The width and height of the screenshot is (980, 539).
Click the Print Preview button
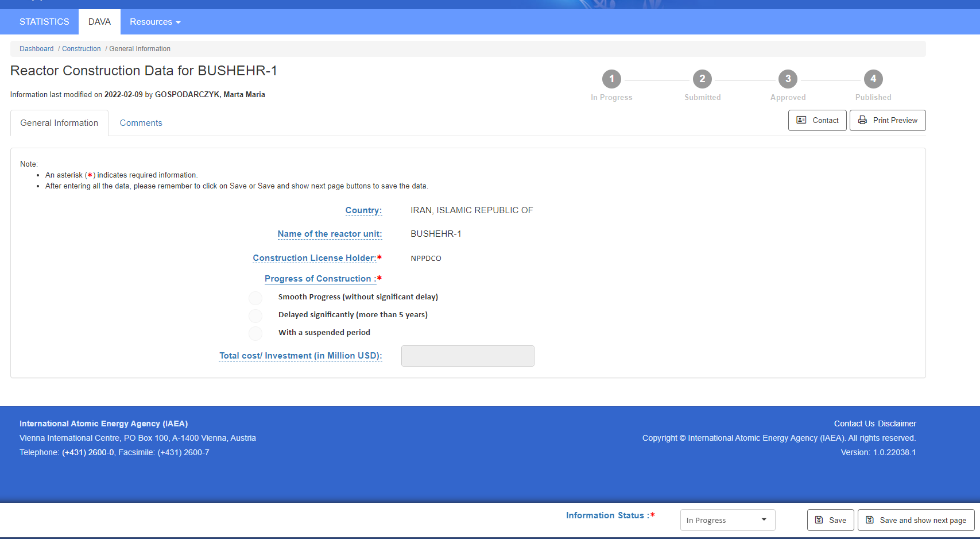[888, 120]
